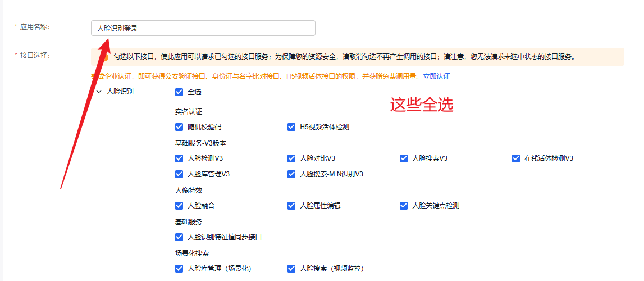Toggle 在线活体检测V3 checkbox
The height and width of the screenshot is (281, 644).
[x=516, y=158]
